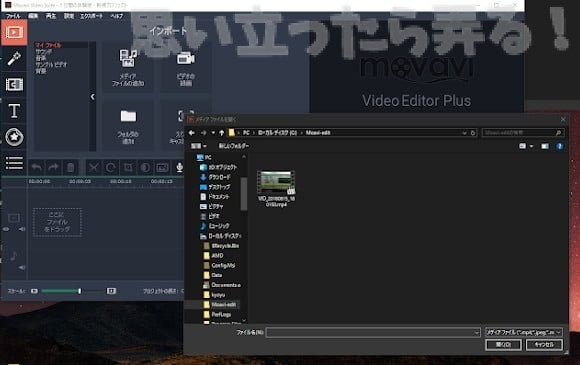Open the Transitions filmstrip tool
Viewport: 580px width, 365px height.
point(14,85)
